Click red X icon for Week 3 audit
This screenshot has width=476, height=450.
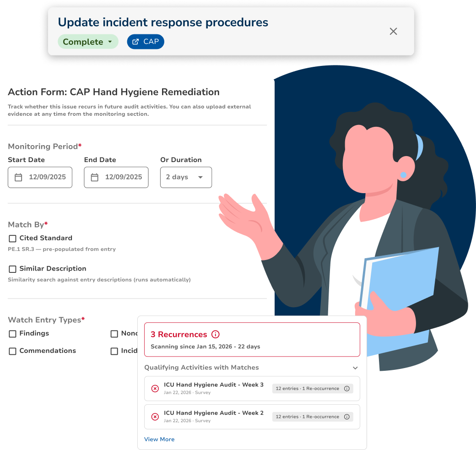(155, 389)
